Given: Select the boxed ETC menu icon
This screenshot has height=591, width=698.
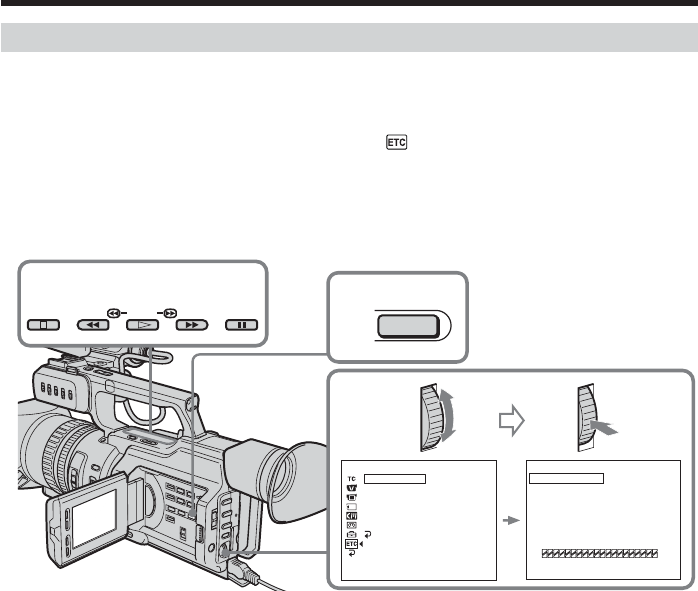Looking at the screenshot, I should [x=352, y=544].
